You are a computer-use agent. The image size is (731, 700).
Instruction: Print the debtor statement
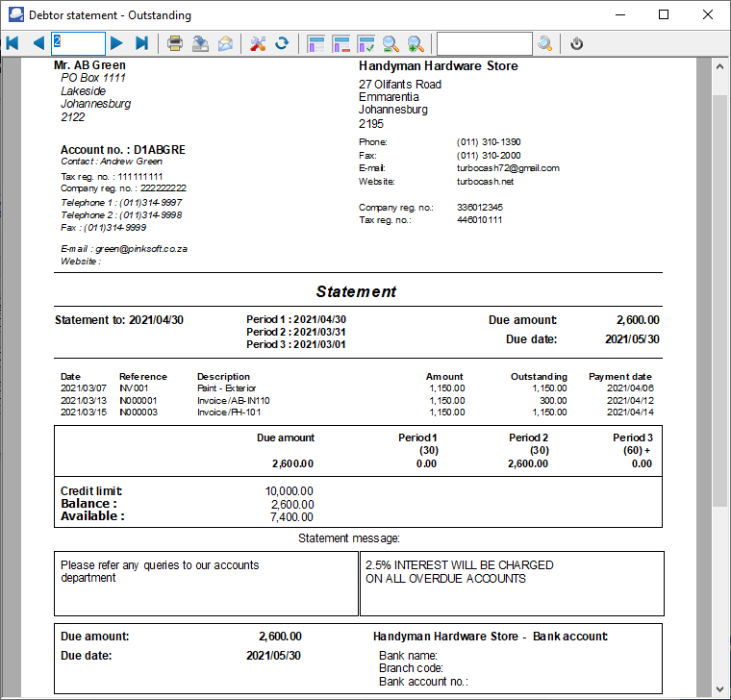[175, 43]
